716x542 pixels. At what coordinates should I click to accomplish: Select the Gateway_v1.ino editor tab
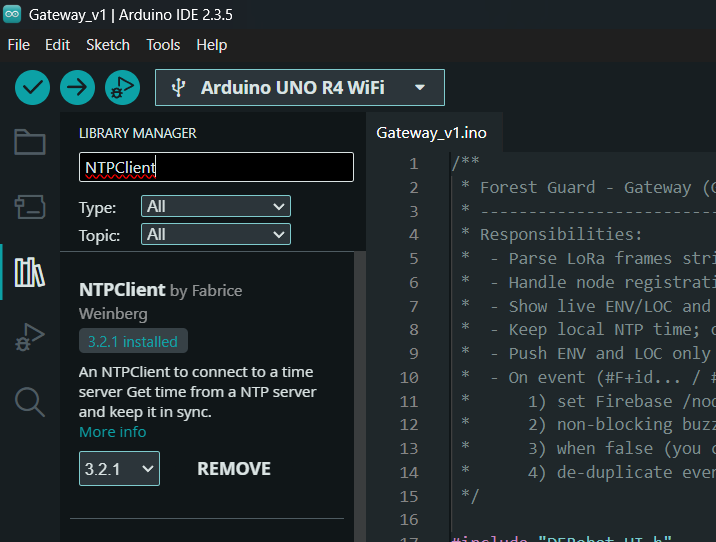pos(432,133)
